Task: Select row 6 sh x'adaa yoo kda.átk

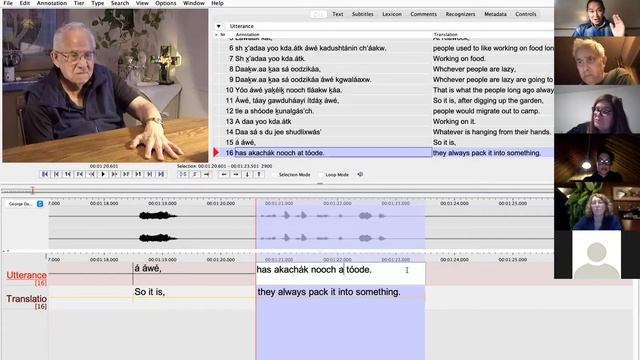Action: pos(384,48)
